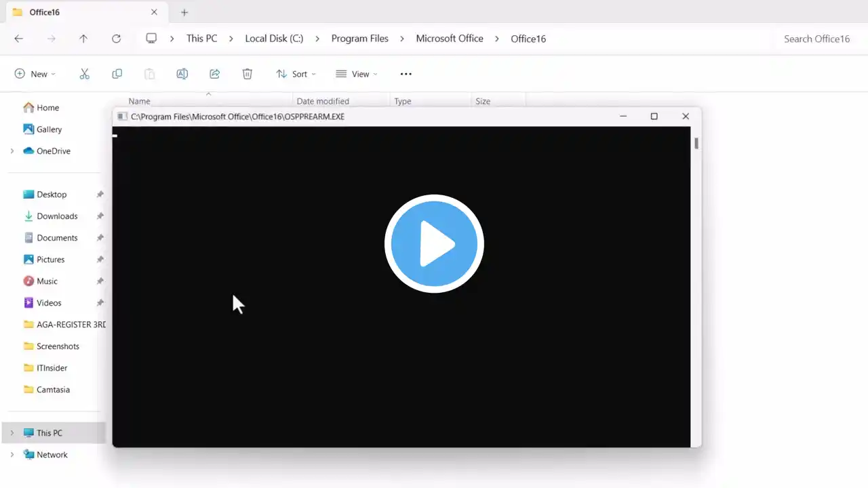This screenshot has height=488, width=868.
Task: Click This PC in the address bar
Action: pyautogui.click(x=202, y=39)
